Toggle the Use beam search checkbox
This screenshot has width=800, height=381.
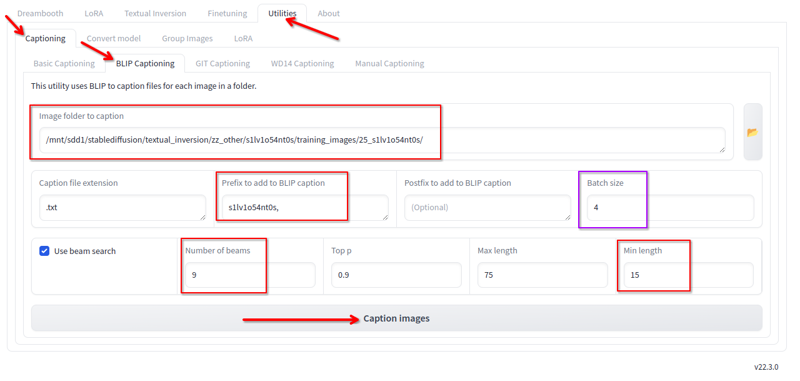pos(44,251)
